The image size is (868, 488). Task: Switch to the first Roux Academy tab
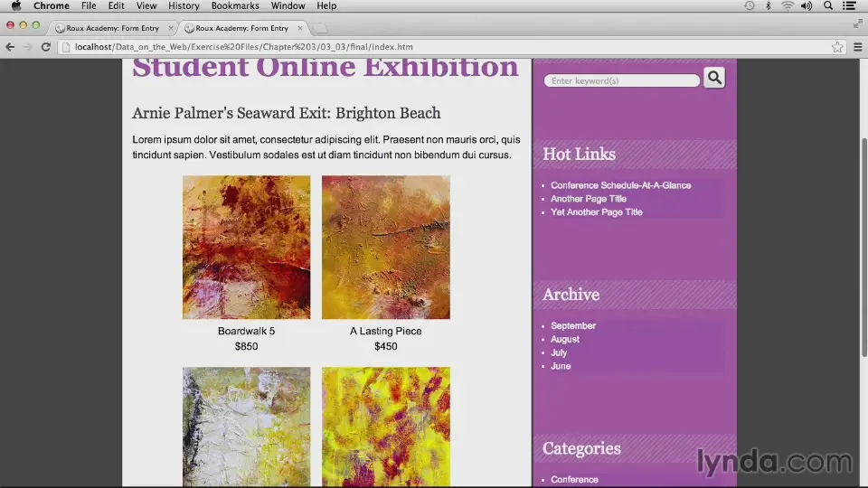click(x=112, y=28)
